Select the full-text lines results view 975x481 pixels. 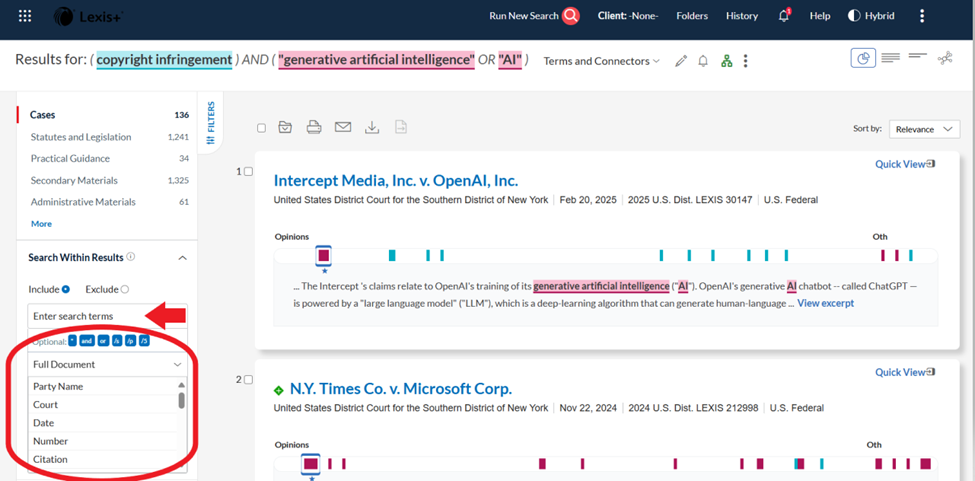(x=890, y=58)
